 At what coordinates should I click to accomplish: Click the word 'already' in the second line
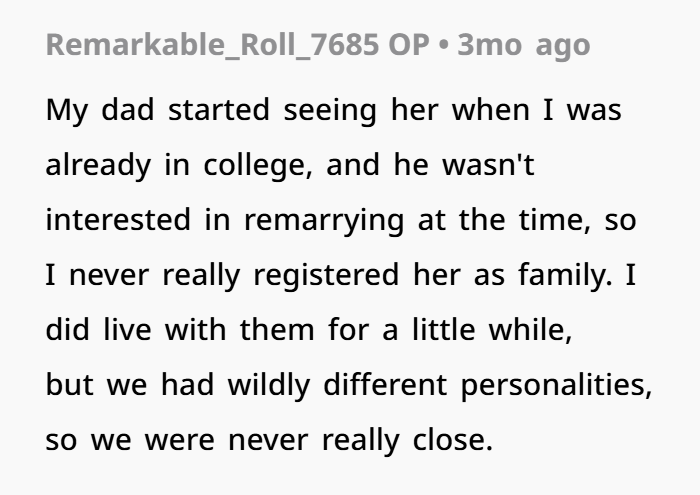pyautogui.click(x=98, y=165)
